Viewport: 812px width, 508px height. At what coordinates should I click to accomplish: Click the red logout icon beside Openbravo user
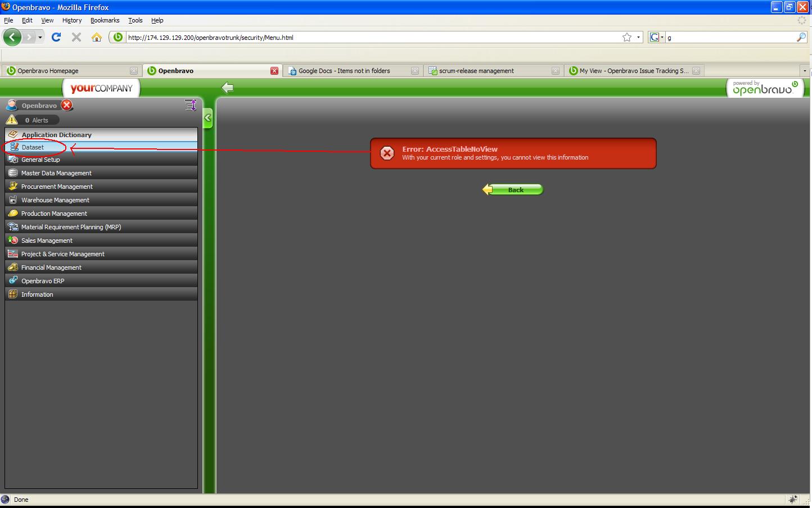(67, 105)
